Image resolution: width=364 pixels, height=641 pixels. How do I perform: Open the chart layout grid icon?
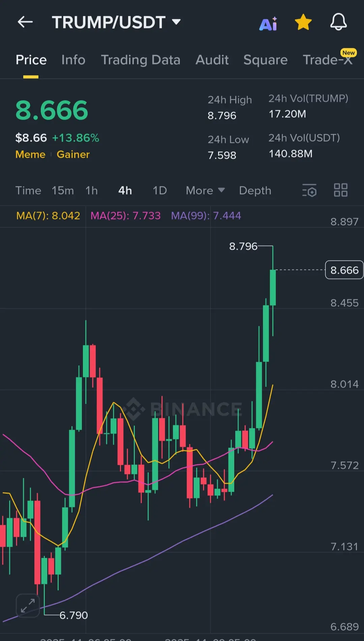point(341,190)
